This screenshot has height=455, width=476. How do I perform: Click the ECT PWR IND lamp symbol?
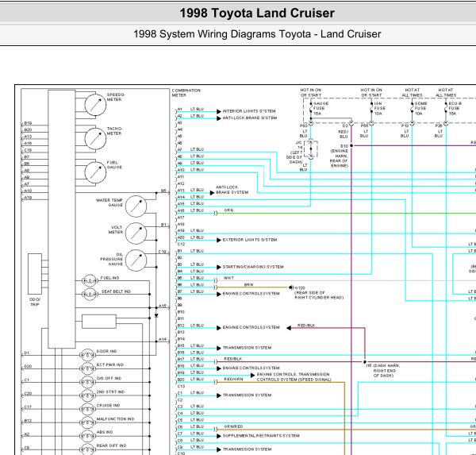click(x=87, y=368)
